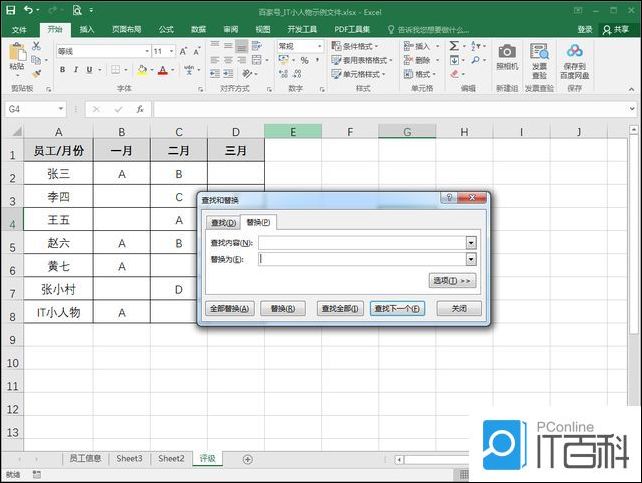642x483 pixels.
Task: Expand the 替换为 history dropdown
Action: point(471,259)
